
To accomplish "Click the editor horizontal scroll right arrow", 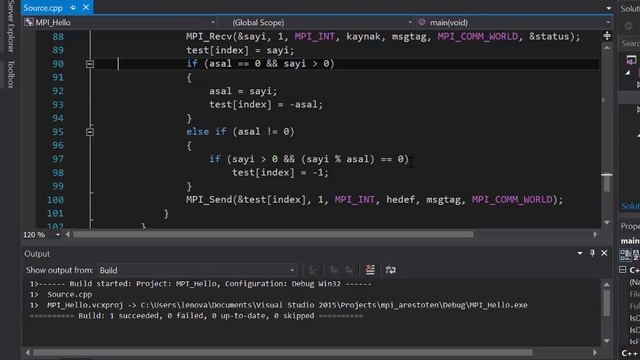I will pos(595,234).
